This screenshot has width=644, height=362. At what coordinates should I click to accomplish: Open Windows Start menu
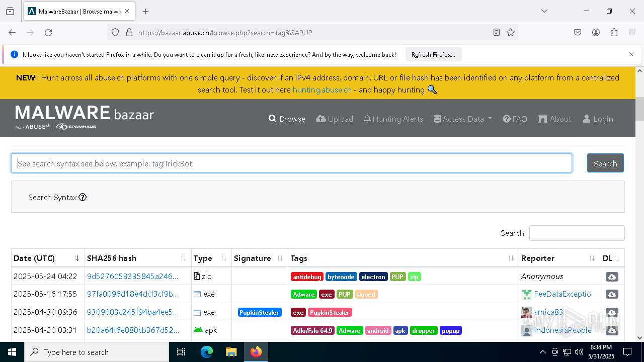point(12,352)
